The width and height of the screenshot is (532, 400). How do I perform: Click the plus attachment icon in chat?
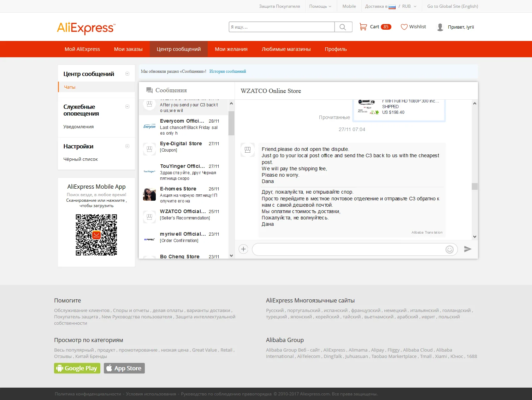click(x=243, y=249)
